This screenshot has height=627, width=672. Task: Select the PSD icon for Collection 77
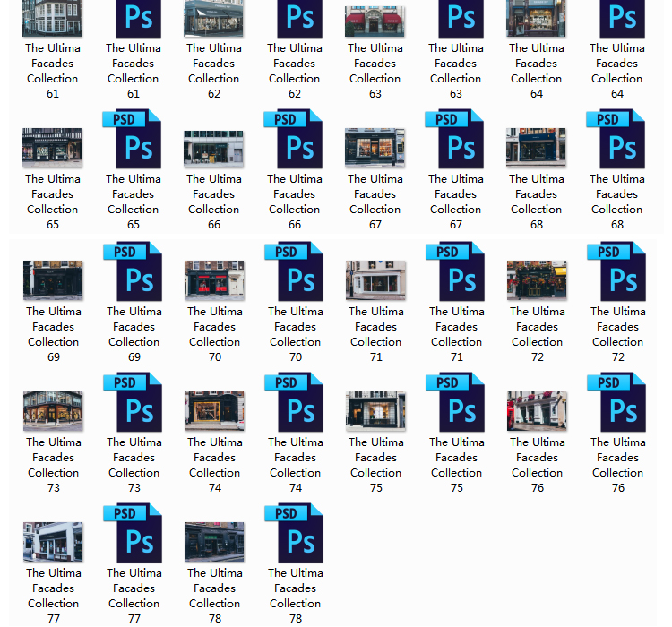tap(134, 534)
